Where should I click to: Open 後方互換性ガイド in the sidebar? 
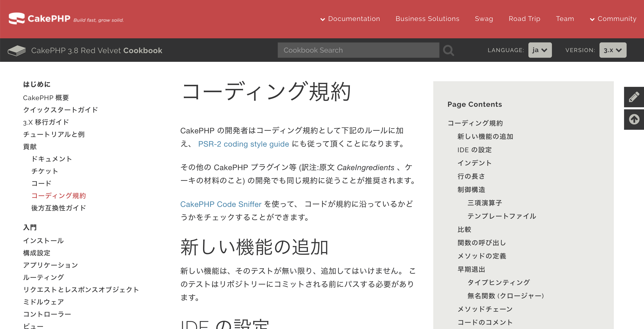[59, 208]
